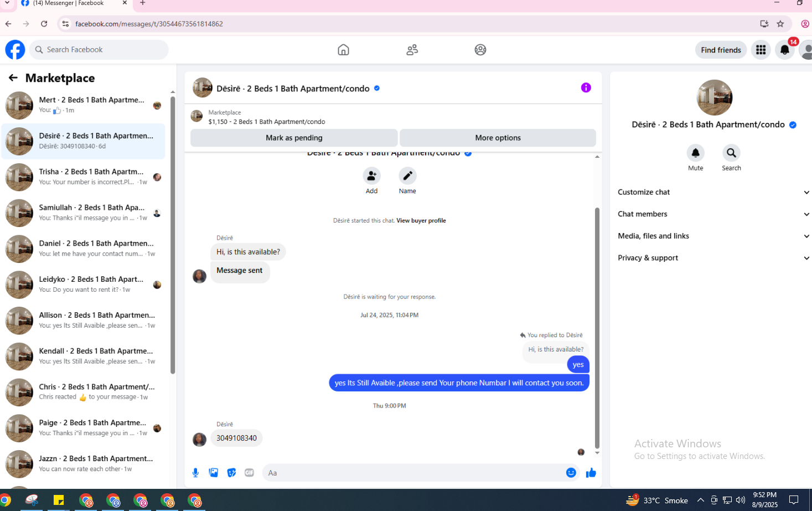
Task: Open Samiullah conversation
Action: point(83,213)
